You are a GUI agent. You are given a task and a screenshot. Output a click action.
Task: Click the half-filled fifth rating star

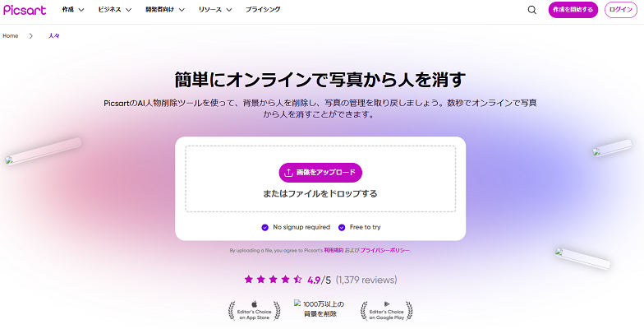pos(297,280)
